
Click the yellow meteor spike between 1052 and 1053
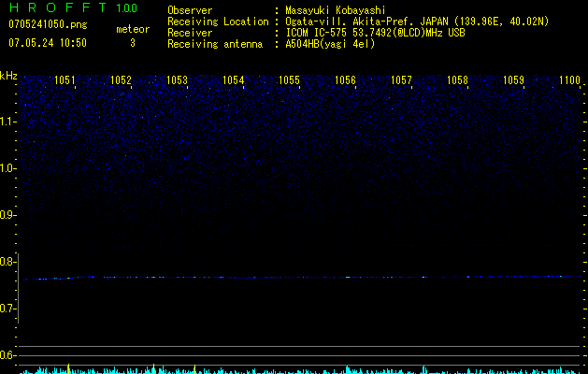tap(153, 368)
